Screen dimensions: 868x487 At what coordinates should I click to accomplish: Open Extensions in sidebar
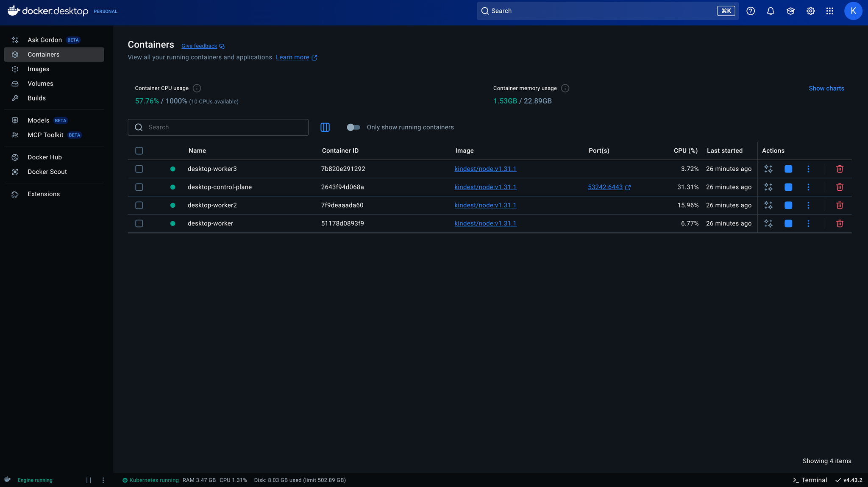54,194
